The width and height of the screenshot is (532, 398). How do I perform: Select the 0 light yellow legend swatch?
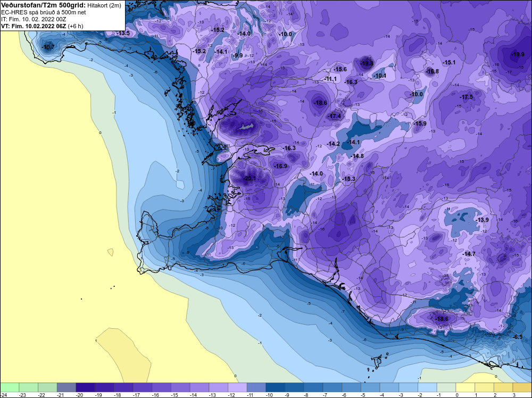tap(465, 387)
